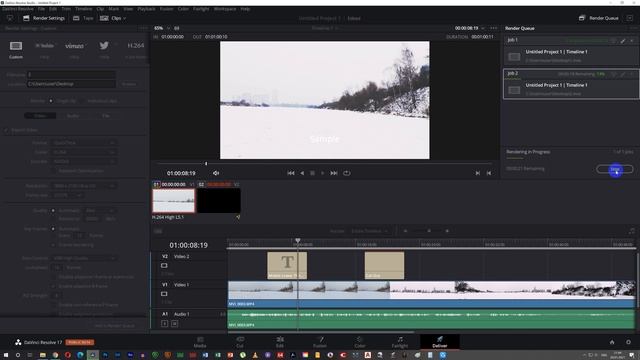Open the Rate Control dropdown
This screenshot has width=640, height=360.
pos(84,258)
